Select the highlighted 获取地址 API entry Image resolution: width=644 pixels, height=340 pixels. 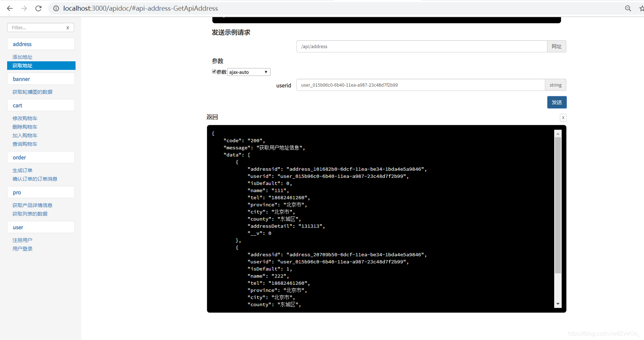coord(41,66)
